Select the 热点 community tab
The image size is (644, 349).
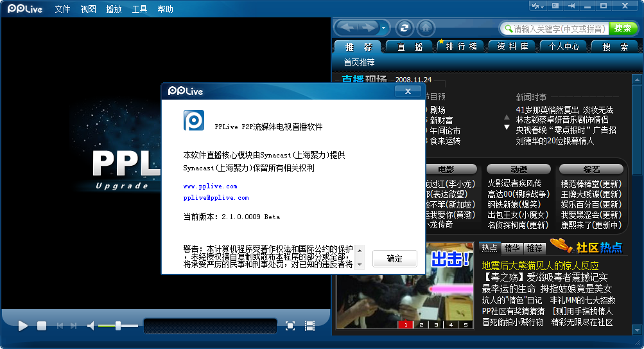(x=489, y=248)
